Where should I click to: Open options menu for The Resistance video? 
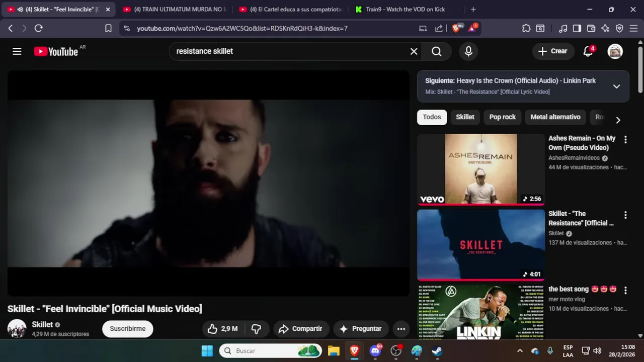coord(625,215)
